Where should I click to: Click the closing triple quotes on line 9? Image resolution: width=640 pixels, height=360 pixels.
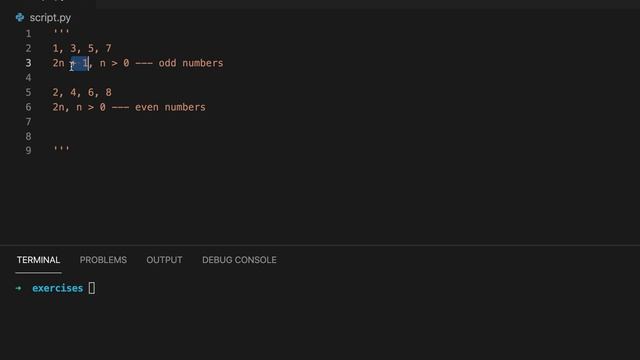pyautogui.click(x=61, y=149)
